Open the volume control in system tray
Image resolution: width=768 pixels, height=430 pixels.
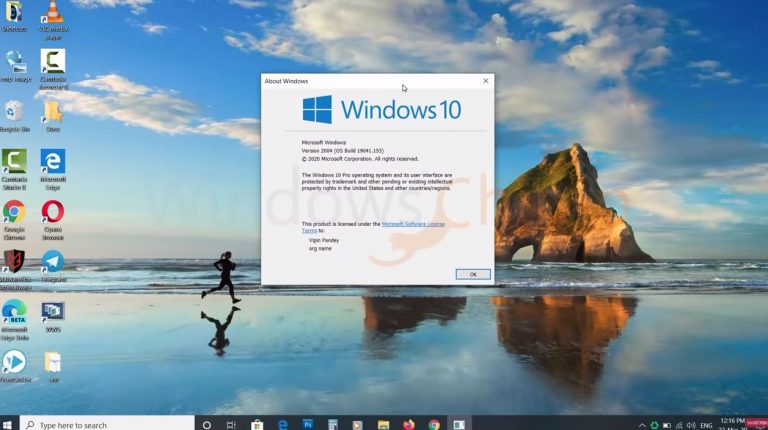click(x=691, y=425)
